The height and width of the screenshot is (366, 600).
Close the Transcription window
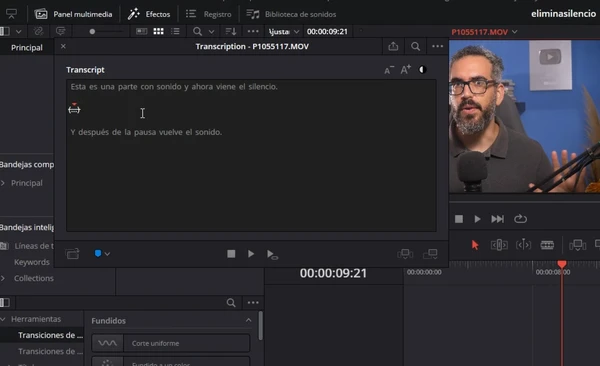click(63, 46)
